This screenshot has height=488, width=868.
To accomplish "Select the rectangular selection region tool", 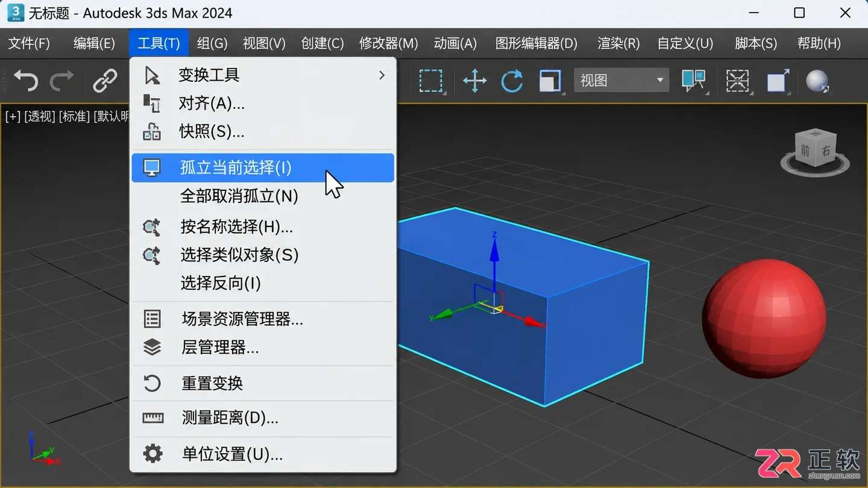I will pos(431,80).
